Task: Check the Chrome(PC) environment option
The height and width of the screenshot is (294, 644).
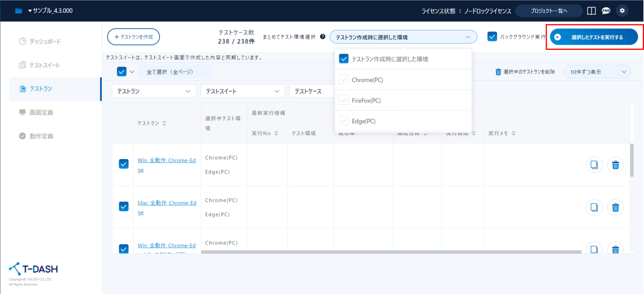Action: pos(344,80)
